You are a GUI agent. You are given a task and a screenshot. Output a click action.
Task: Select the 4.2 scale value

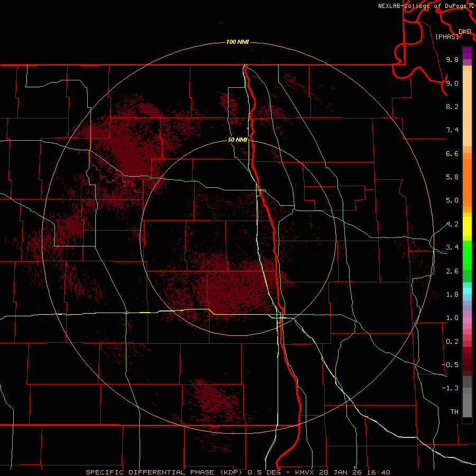pyautogui.click(x=452, y=224)
